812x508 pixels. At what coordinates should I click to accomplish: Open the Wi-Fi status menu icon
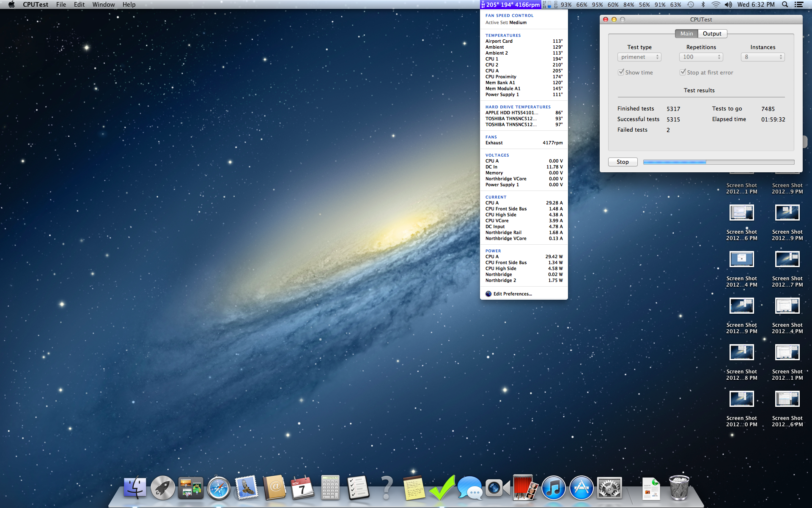[x=716, y=5]
